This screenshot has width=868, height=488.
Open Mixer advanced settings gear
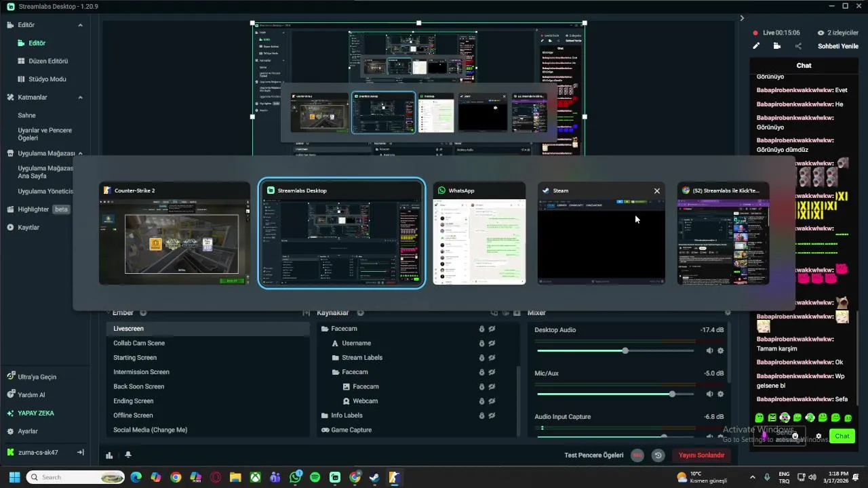pos(728,313)
